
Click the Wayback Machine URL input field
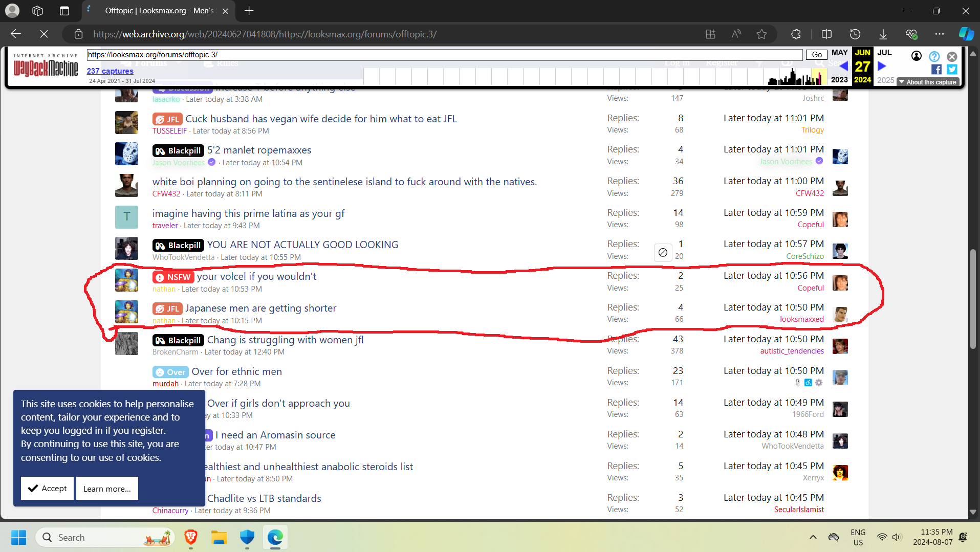(x=444, y=55)
